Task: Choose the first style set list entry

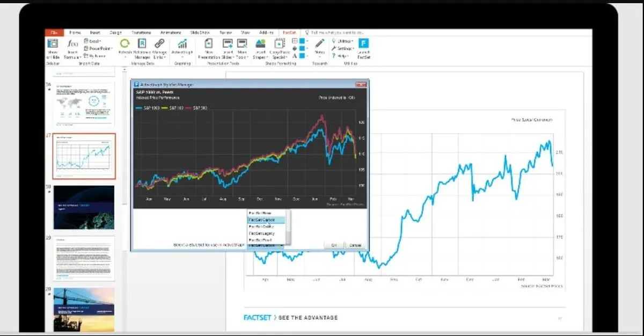Action: click(266, 213)
